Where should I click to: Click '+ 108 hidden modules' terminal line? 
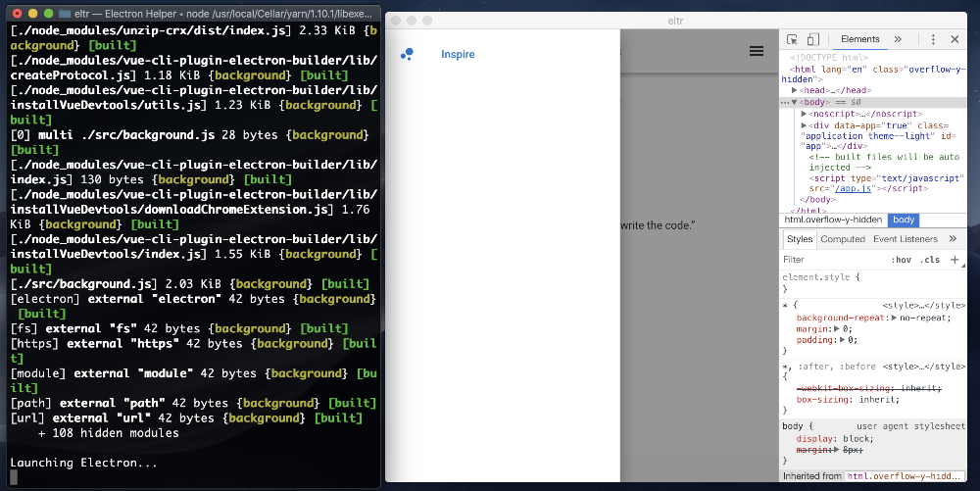(108, 433)
